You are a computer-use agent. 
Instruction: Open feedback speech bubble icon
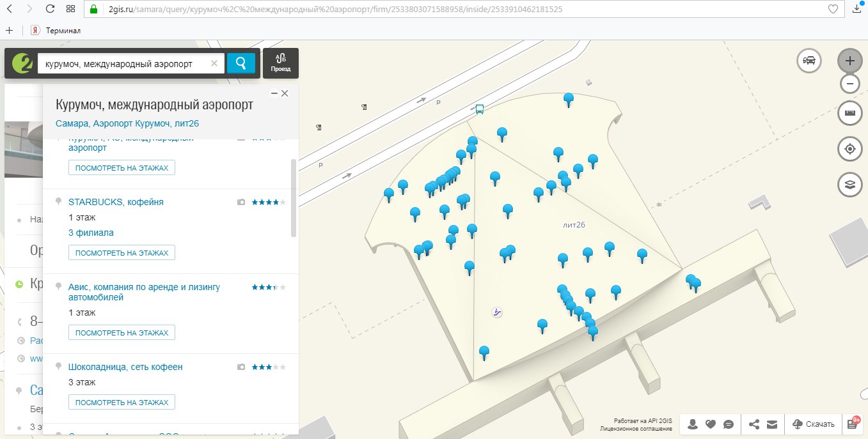(728, 424)
